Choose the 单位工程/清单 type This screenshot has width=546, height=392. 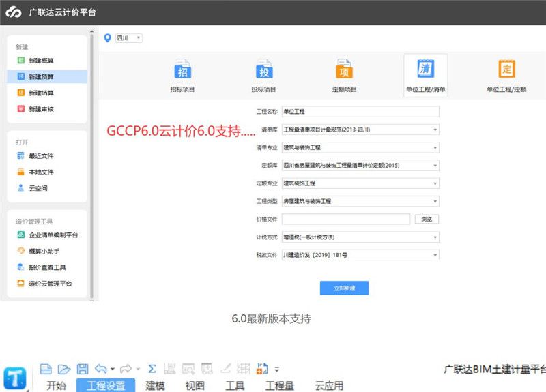(425, 75)
